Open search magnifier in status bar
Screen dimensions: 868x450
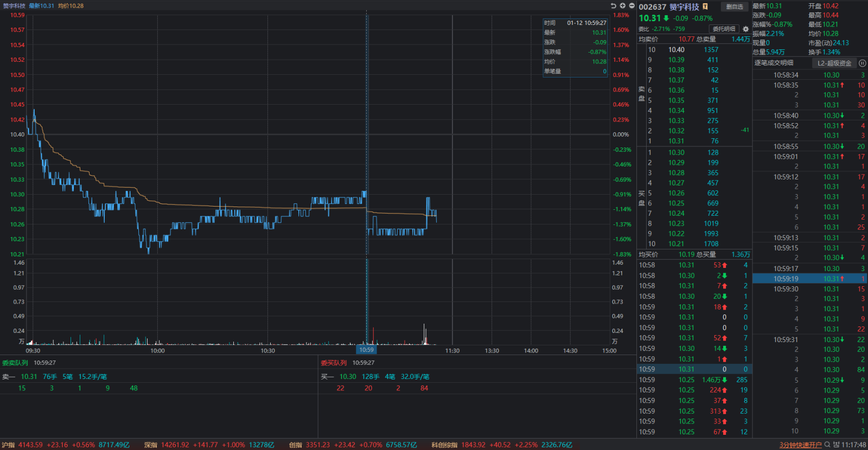coord(827,445)
